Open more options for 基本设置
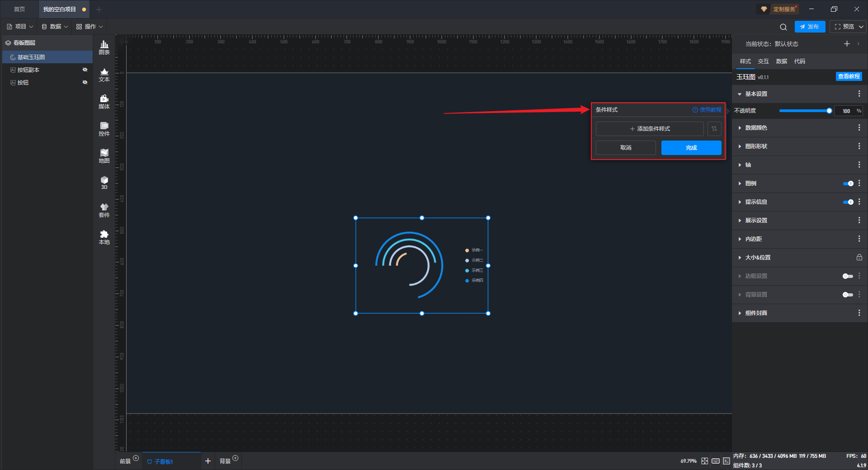 pyautogui.click(x=859, y=94)
